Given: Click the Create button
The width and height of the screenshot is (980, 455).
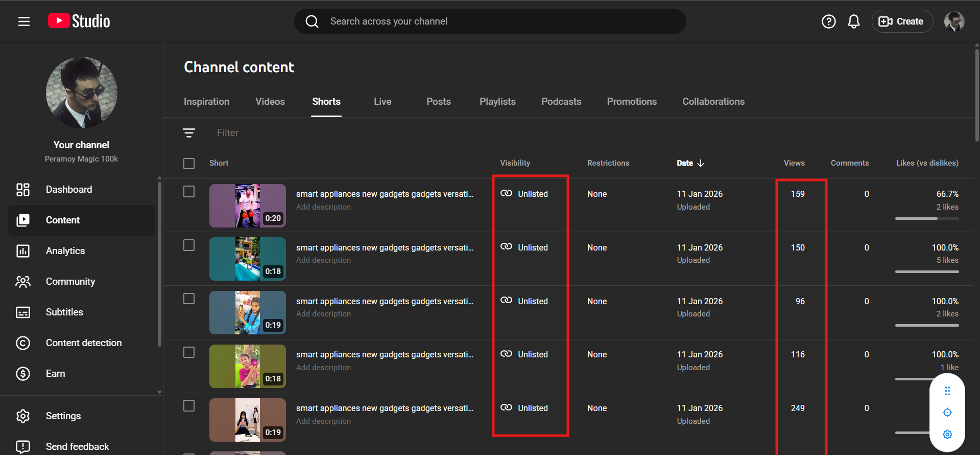Looking at the screenshot, I should point(902,21).
